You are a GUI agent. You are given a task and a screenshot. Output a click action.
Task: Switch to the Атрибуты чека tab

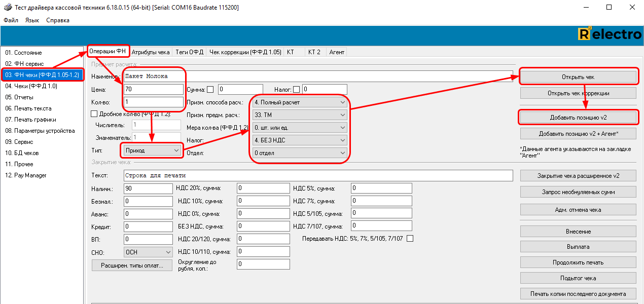pos(151,52)
